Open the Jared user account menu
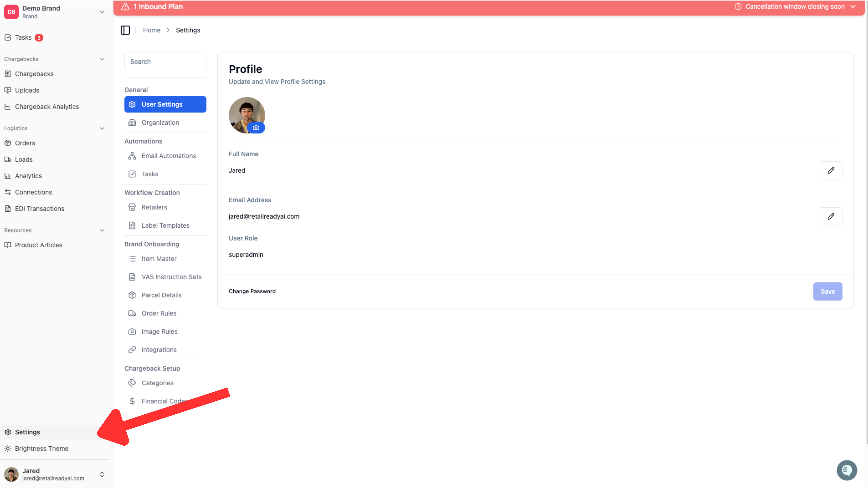Viewport: 868px width, 488px height. point(55,474)
